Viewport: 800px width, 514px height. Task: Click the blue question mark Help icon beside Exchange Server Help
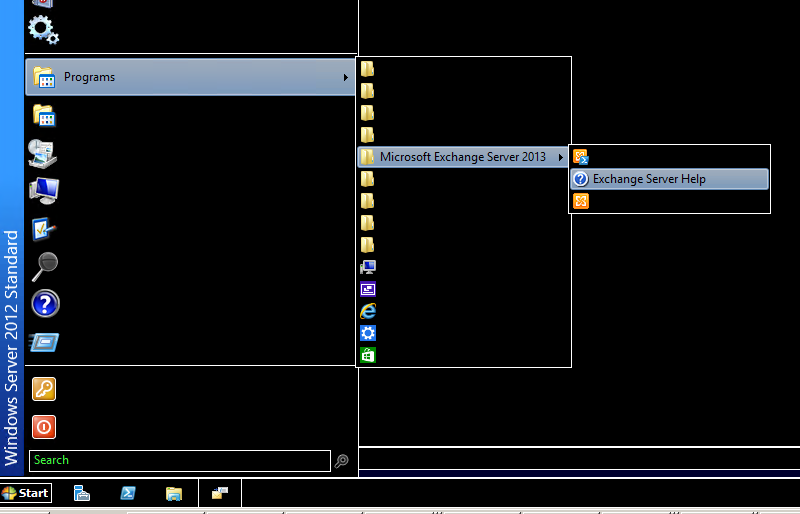tap(581, 179)
